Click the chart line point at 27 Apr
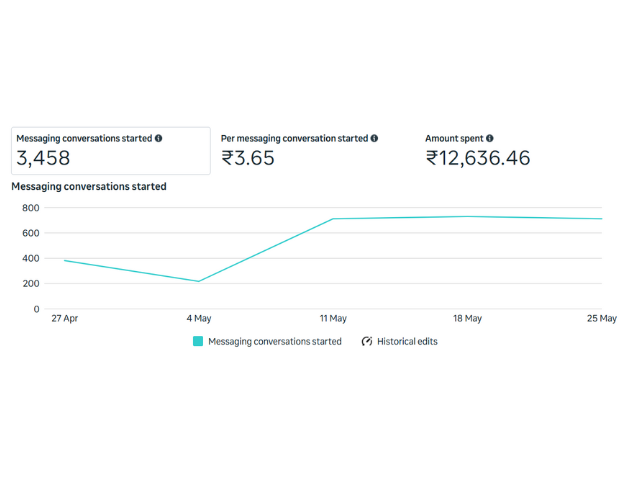The image size is (630, 500). [65, 260]
